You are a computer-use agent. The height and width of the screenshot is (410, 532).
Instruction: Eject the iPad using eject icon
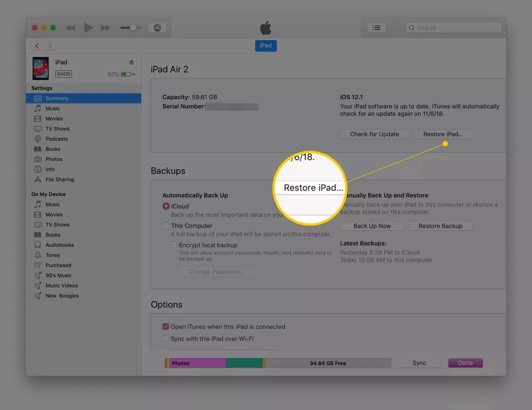pos(131,62)
